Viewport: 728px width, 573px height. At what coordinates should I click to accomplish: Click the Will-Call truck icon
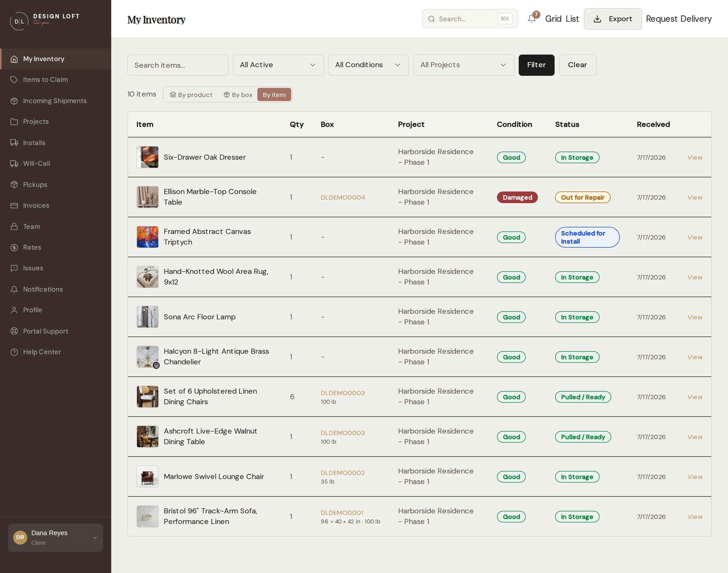(x=14, y=163)
